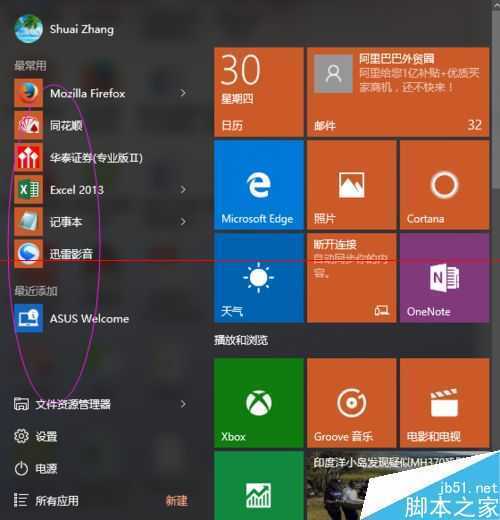Select the 华泰证券(专业版II) text entry

[x=96, y=158]
